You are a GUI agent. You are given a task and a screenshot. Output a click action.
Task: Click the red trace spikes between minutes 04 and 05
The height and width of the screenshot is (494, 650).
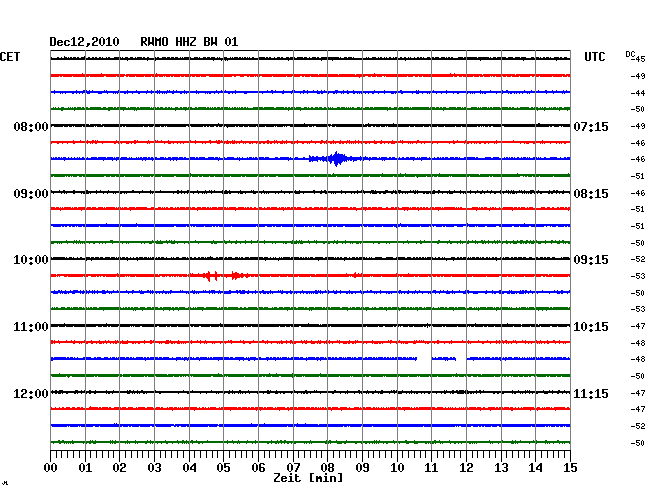pyautogui.click(x=211, y=276)
